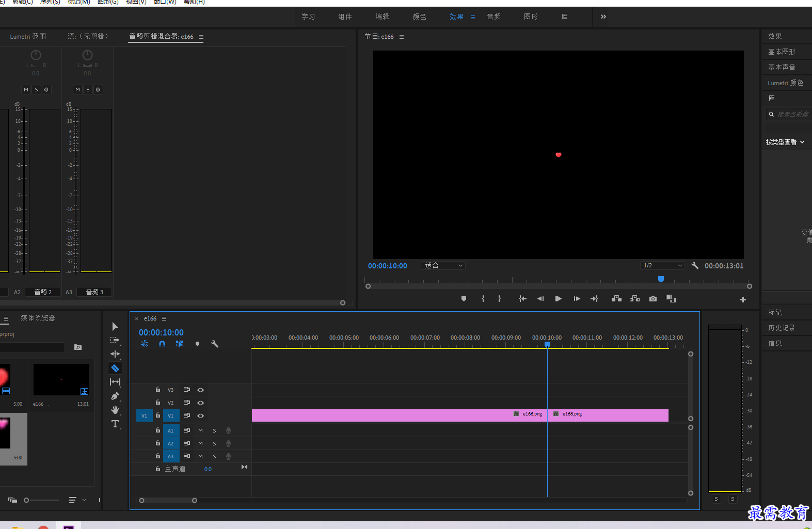
Task: Select the Hand tool
Action: 115,410
